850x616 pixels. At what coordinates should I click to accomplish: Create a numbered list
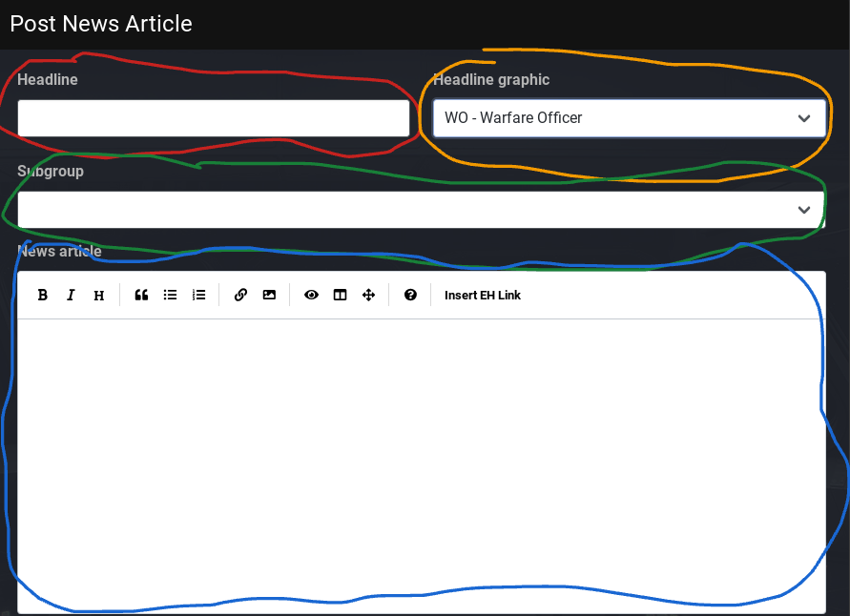coord(198,296)
